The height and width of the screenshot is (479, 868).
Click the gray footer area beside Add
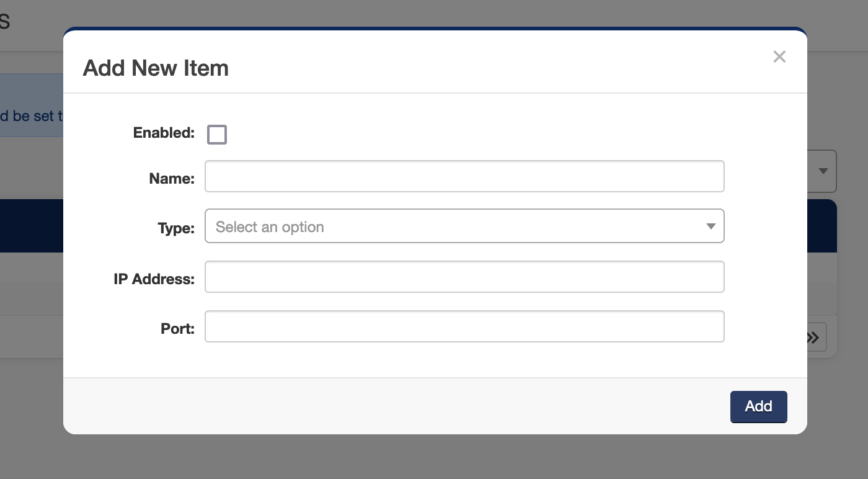pos(397,406)
